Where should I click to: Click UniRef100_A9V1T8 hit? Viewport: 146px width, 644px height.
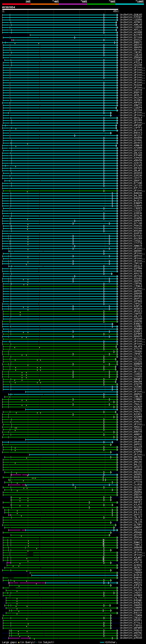click(131, 273)
